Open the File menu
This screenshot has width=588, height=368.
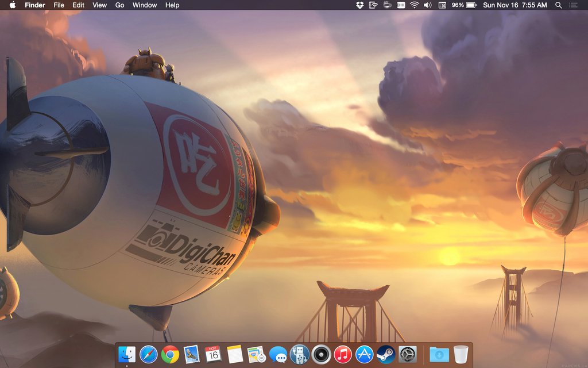point(59,5)
